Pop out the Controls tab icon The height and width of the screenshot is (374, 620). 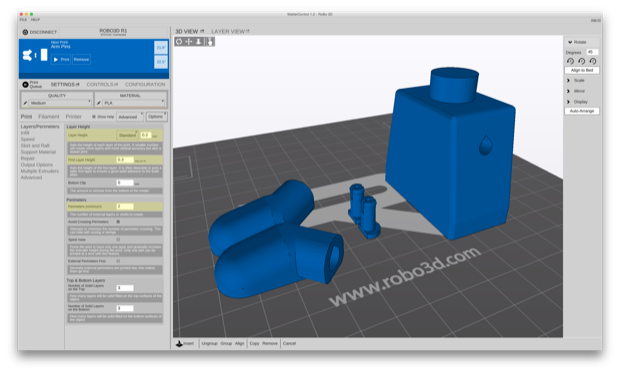tap(116, 84)
